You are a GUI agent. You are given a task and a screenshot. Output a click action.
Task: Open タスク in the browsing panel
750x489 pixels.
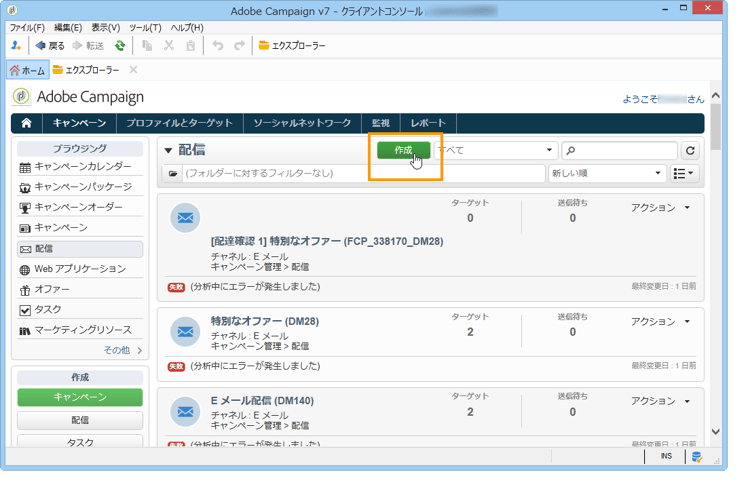tap(80, 310)
